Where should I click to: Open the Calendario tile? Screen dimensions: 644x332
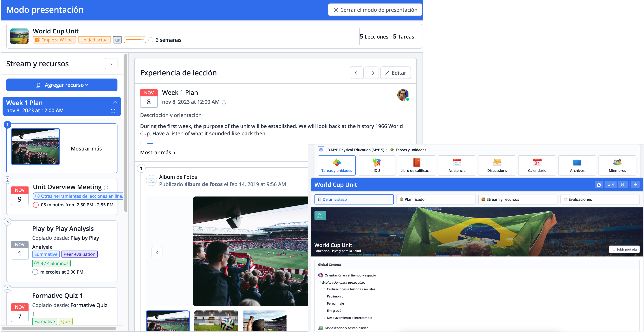pyautogui.click(x=537, y=165)
